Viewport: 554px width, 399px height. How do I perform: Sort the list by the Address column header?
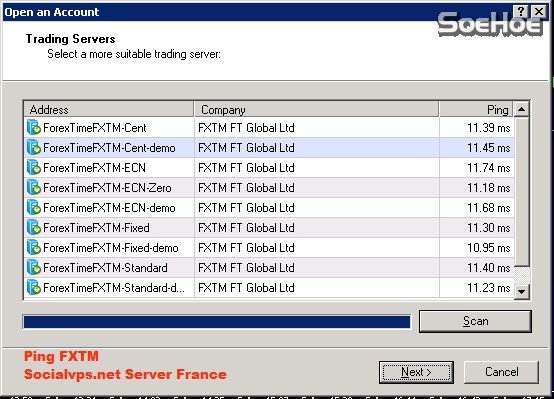click(109, 110)
